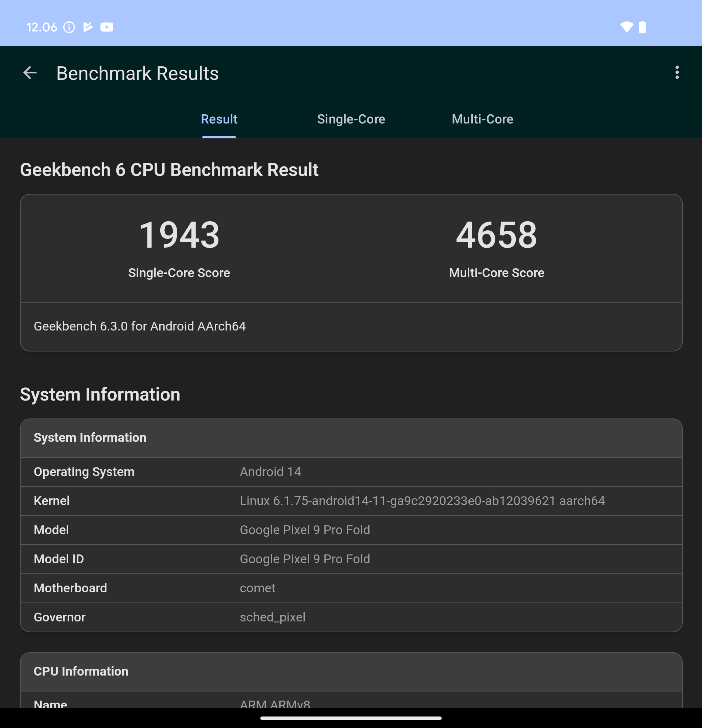Tap the Linux 6.1.75 kernel version string
702x728 pixels.
422,501
